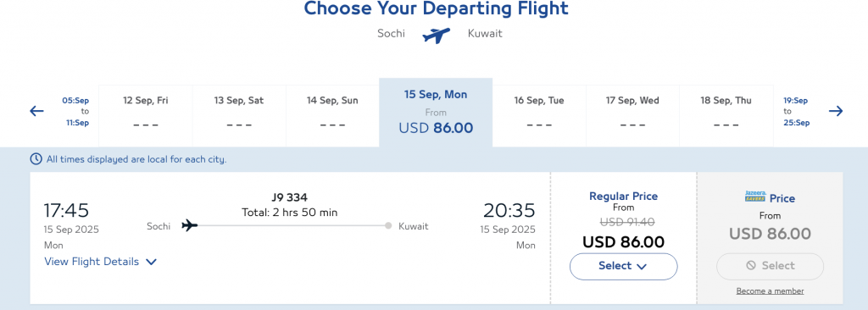Click the small plane icon on flight route line

189,225
